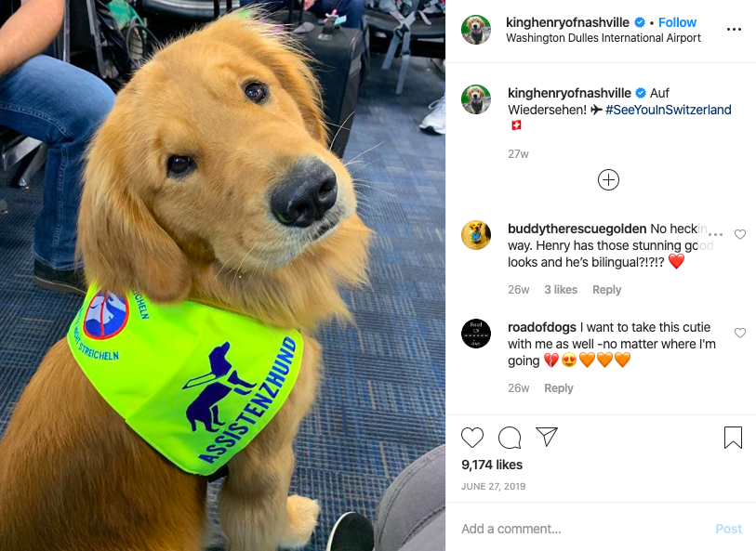756x551 pixels.
Task: Click the Add a comment field
Action: [x=583, y=529]
